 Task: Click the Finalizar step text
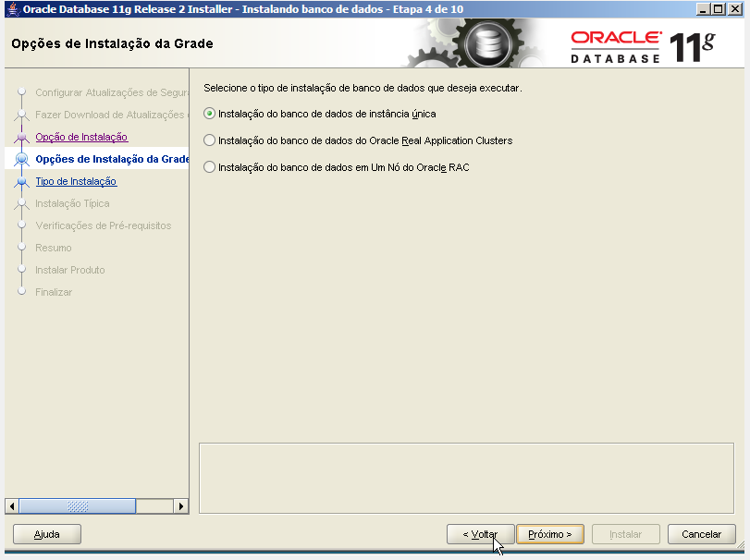point(54,292)
